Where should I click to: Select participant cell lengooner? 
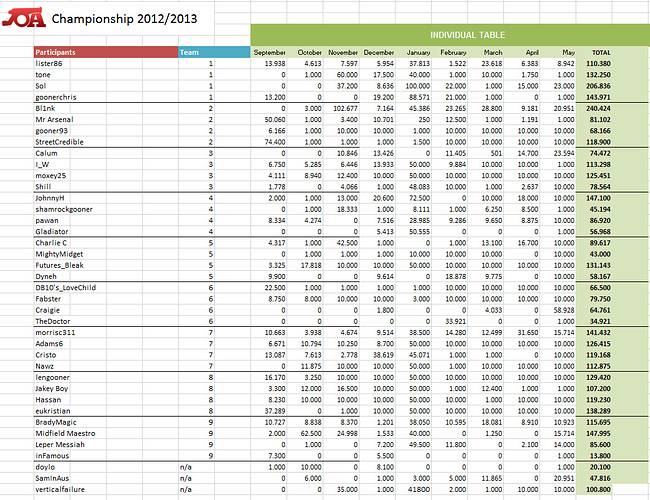click(x=53, y=377)
